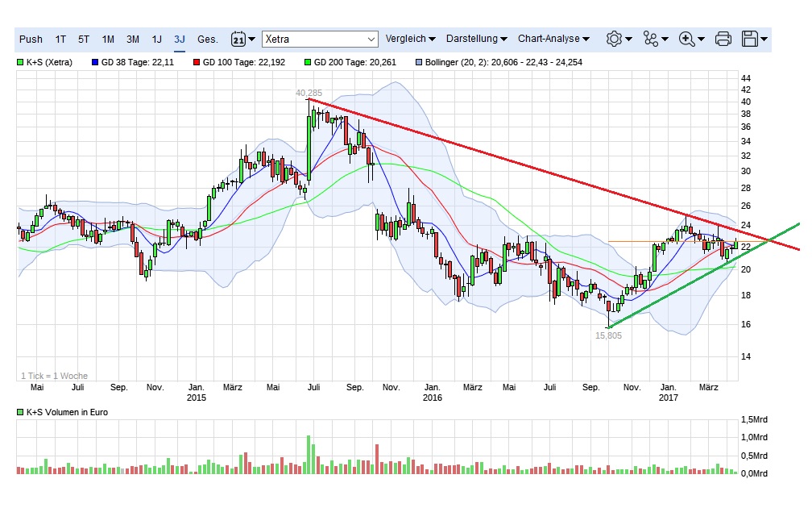
Task: Click the 40,285 high price label
Action: (309, 94)
